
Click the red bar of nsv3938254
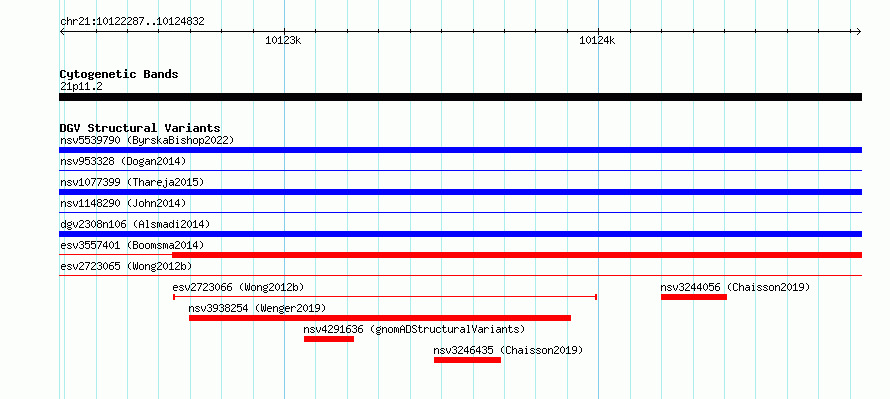(x=380, y=318)
